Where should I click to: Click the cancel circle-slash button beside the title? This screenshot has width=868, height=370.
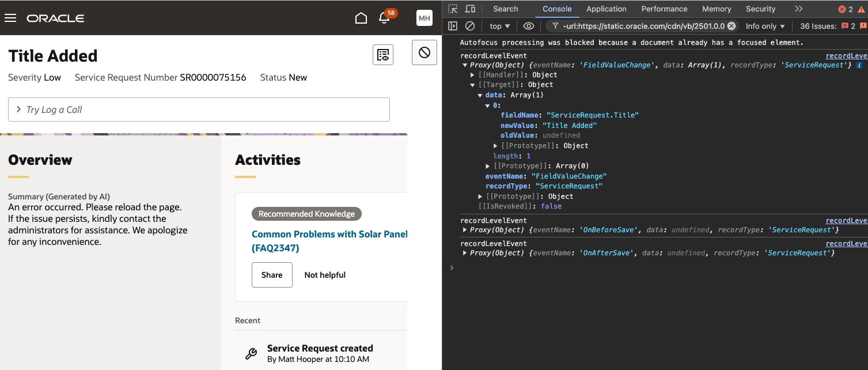pos(424,53)
